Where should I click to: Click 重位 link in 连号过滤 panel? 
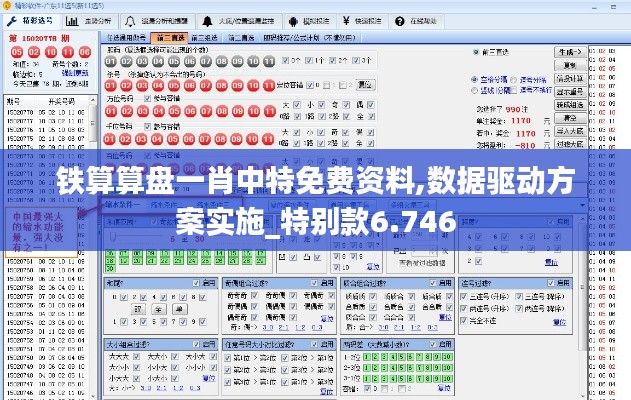[x=559, y=322]
